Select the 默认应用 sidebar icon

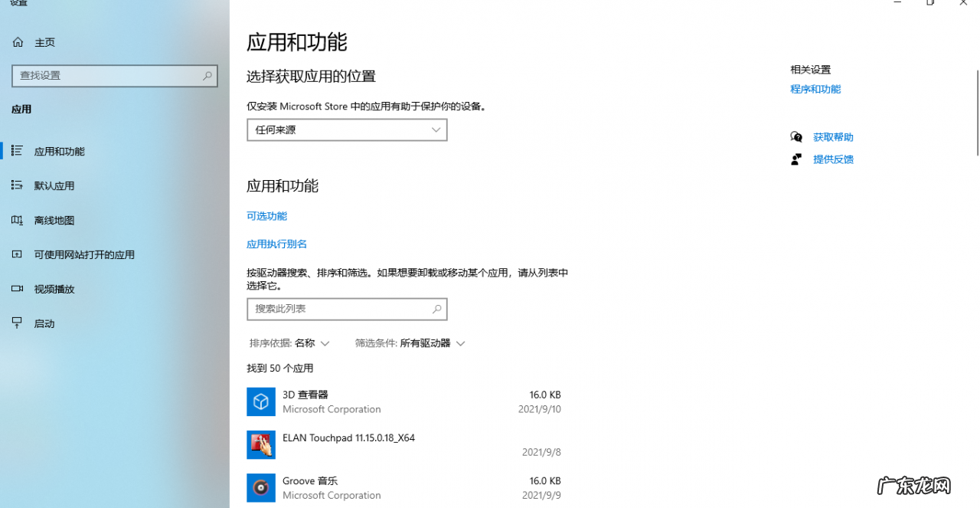click(17, 185)
